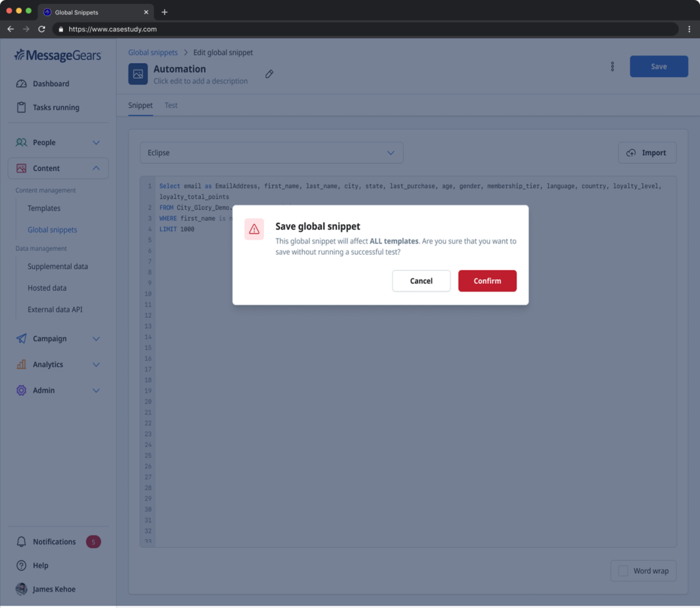The image size is (700, 608).
Task: Open the Eclipse theme dropdown
Action: (271, 153)
